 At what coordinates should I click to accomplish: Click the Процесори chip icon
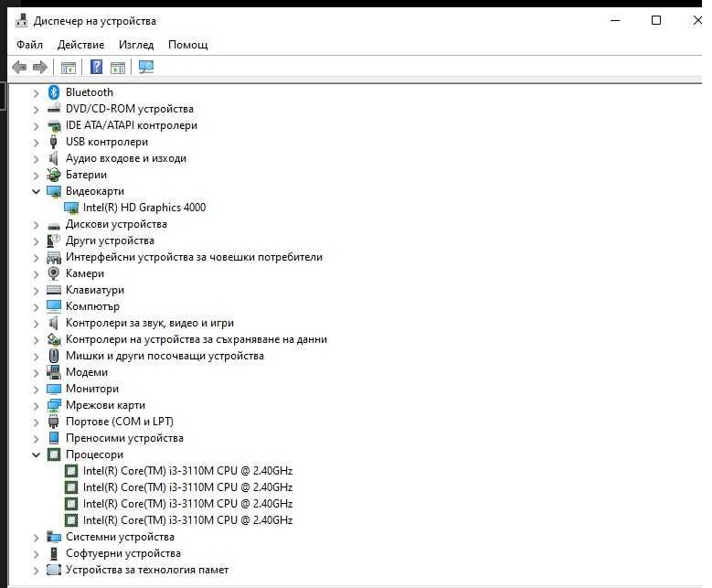[x=54, y=454]
